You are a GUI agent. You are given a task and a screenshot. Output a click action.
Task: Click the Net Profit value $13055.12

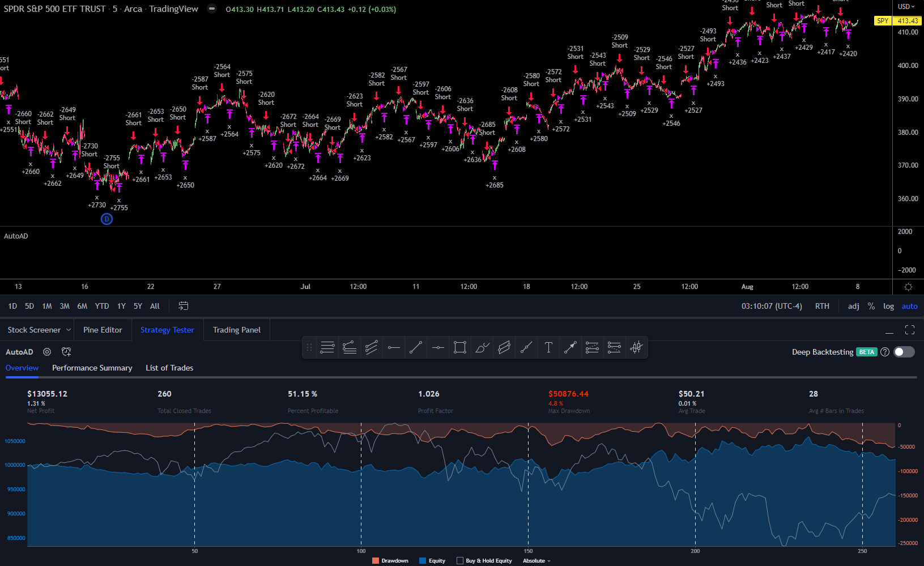[x=47, y=394]
